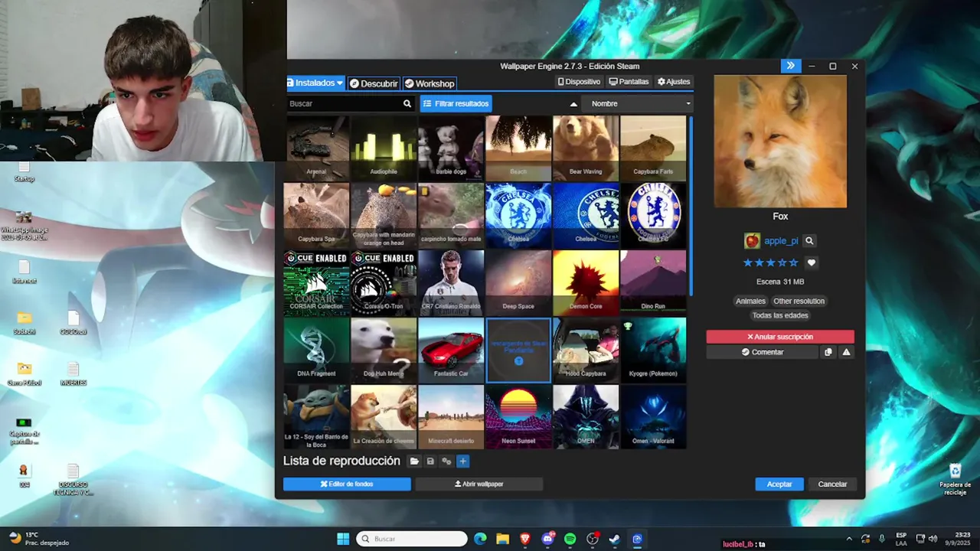This screenshot has height=551, width=980.
Task: Show hidden system tray icons chevron
Action: click(x=848, y=539)
